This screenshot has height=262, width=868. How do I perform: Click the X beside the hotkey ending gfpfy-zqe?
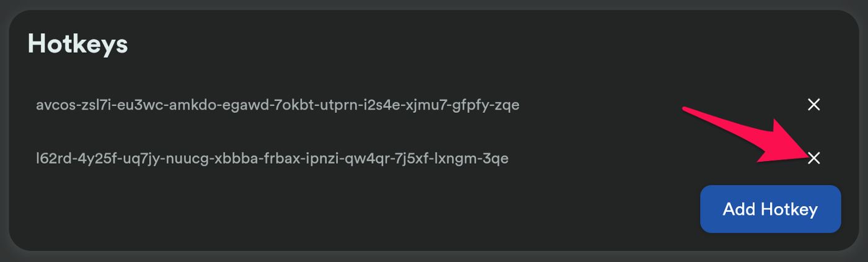pyautogui.click(x=814, y=105)
